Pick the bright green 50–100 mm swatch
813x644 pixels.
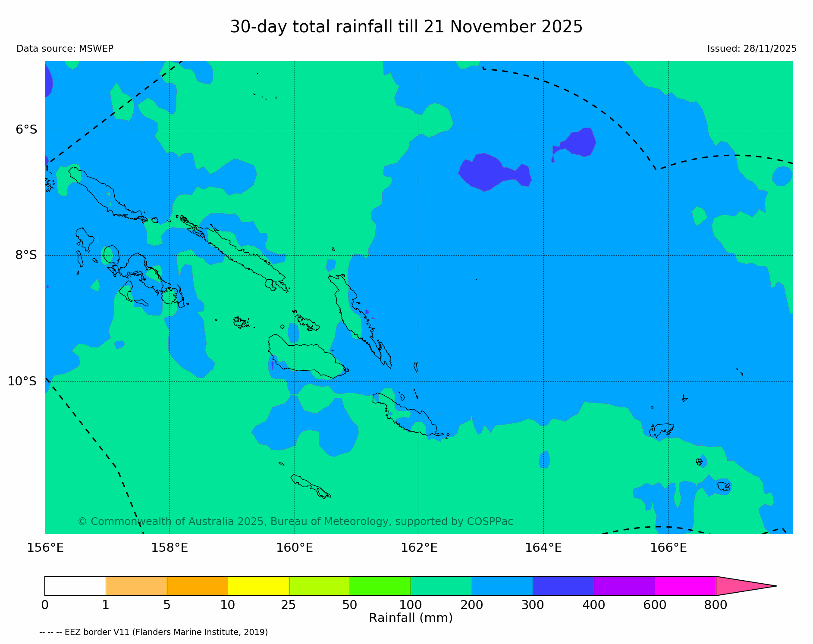coord(380,586)
